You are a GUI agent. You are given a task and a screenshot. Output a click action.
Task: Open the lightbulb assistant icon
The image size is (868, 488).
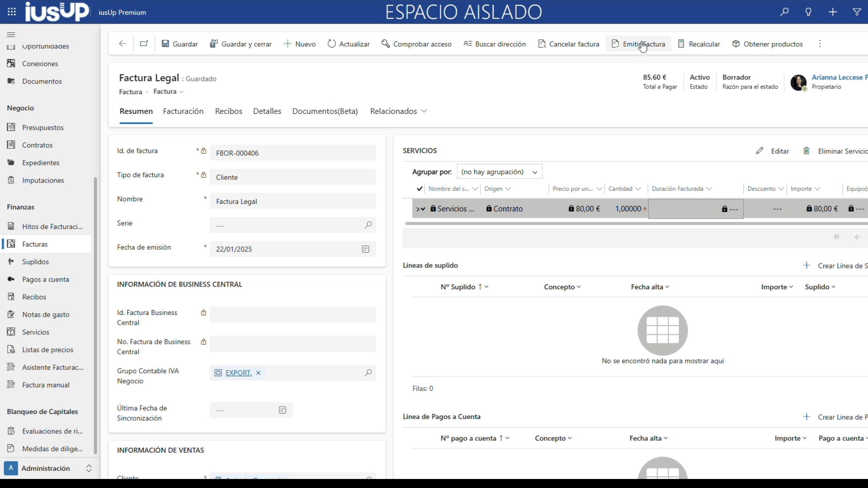[809, 12]
